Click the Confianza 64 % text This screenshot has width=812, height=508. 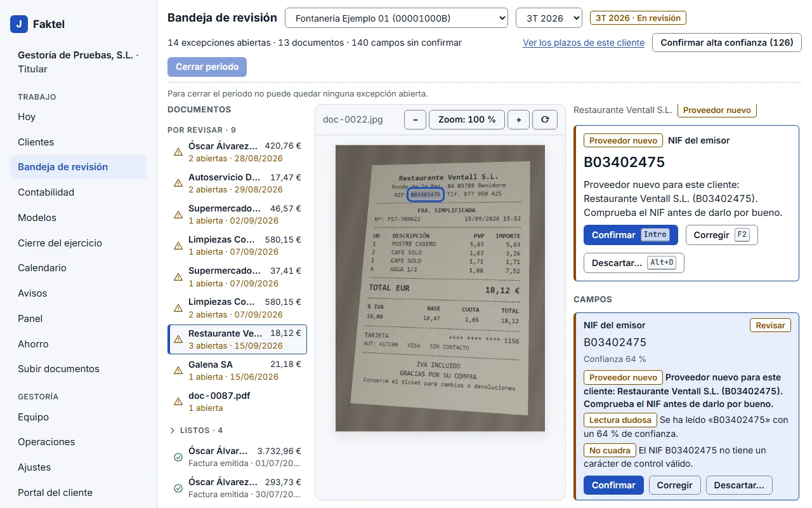click(615, 359)
